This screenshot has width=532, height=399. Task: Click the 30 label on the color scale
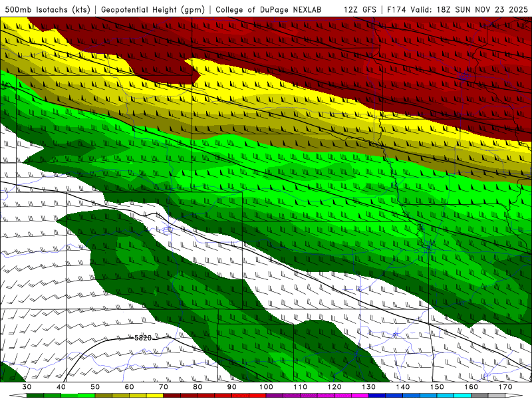point(27,387)
